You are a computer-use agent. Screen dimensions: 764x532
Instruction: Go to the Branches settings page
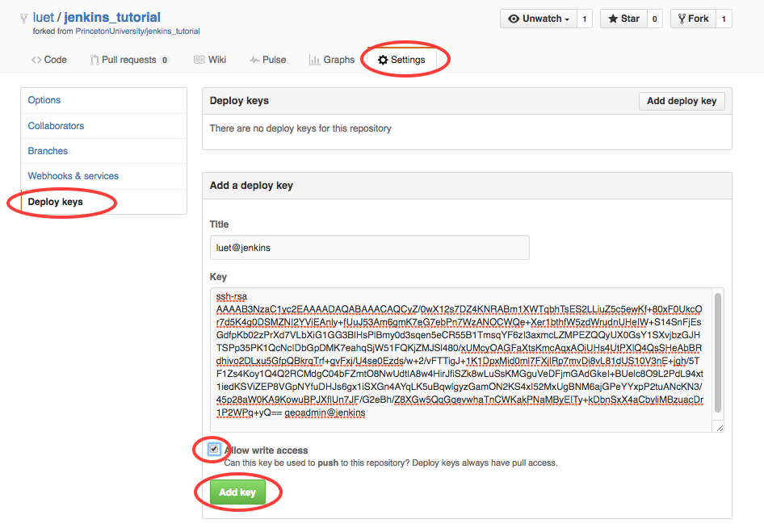(x=104, y=151)
